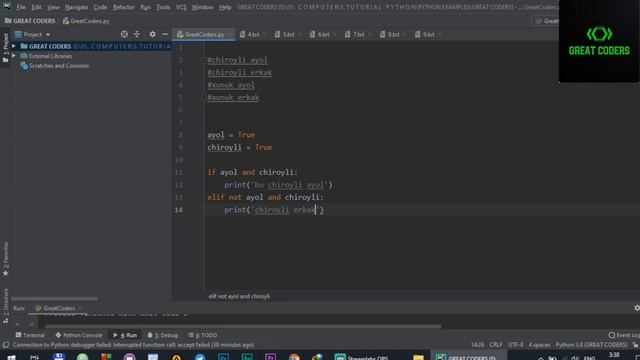
Task: Click the 'elif not ayol and chiroyli:' line
Action: point(265,197)
